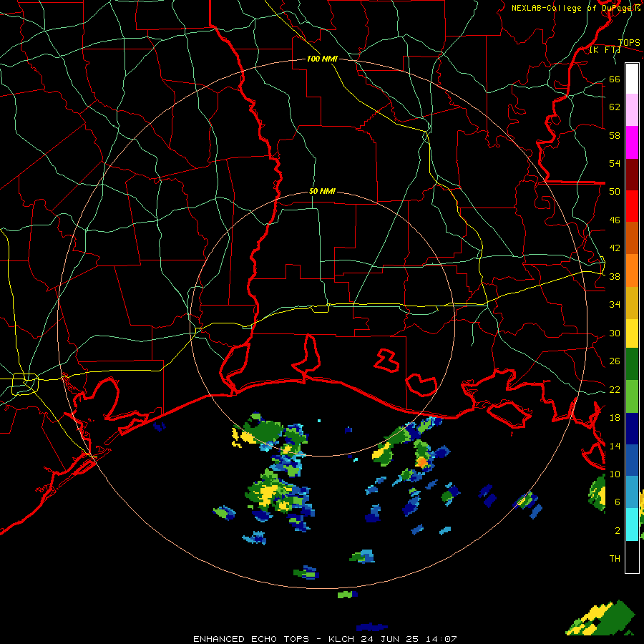
Task: Click the dark orange legend swatch
Action: (x=632, y=238)
